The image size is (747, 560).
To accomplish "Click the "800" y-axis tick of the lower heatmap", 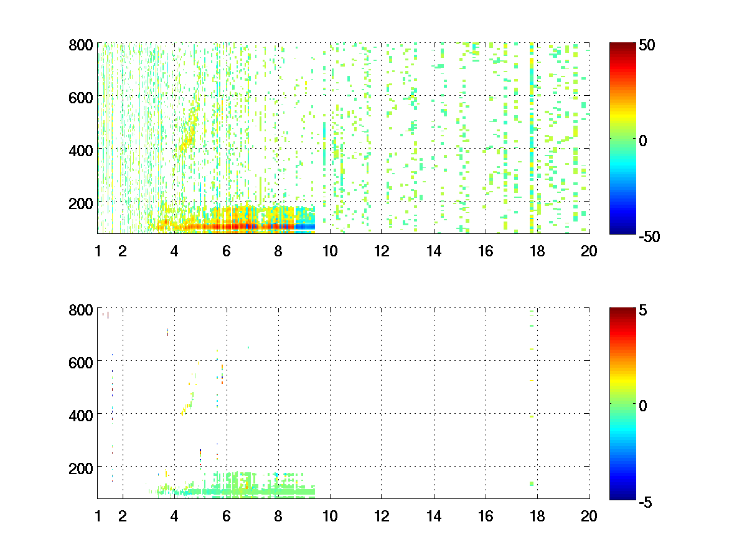I will tap(81, 309).
